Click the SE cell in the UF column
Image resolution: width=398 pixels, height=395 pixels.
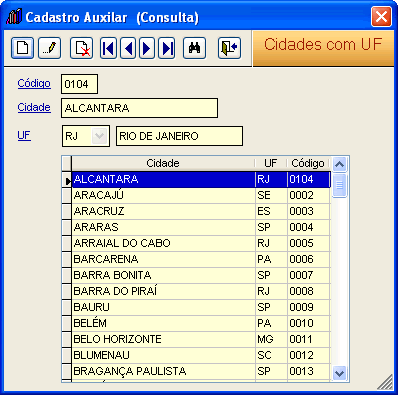pyautogui.click(x=271, y=195)
